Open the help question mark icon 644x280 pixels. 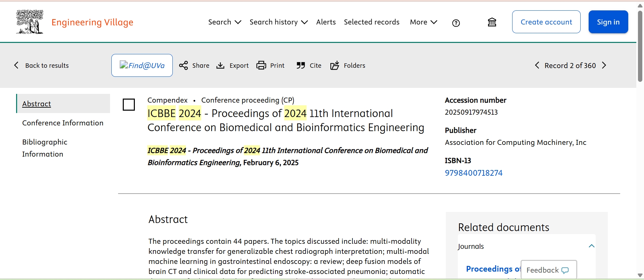pos(456,23)
